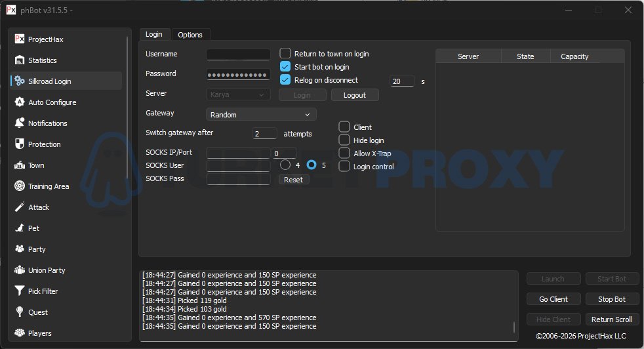Image resolution: width=644 pixels, height=349 pixels.
Task: Open the Quest icon
Action: pyautogui.click(x=19, y=312)
